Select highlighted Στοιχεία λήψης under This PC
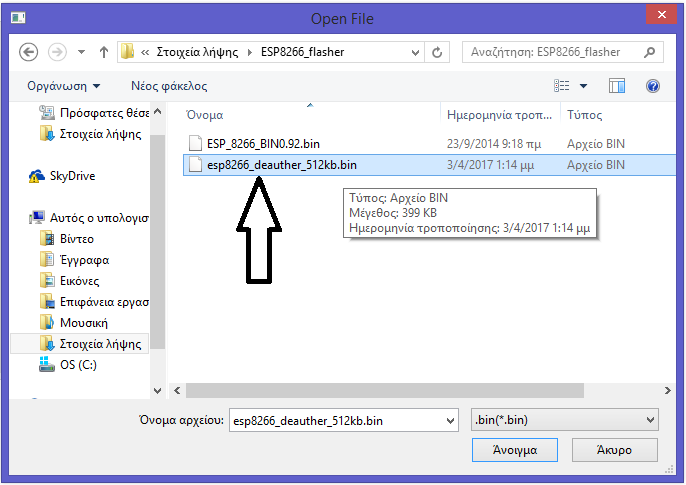Image resolution: width=686 pixels, height=485 pixels. (x=79, y=344)
